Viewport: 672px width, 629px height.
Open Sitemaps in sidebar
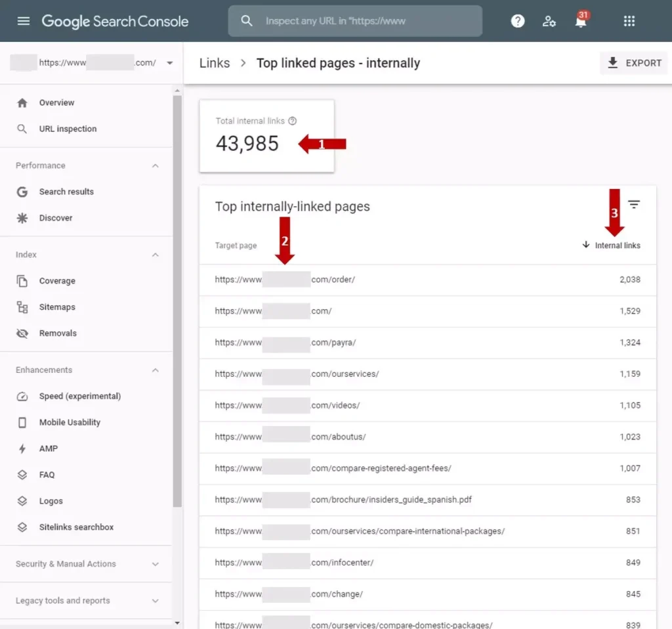point(57,307)
